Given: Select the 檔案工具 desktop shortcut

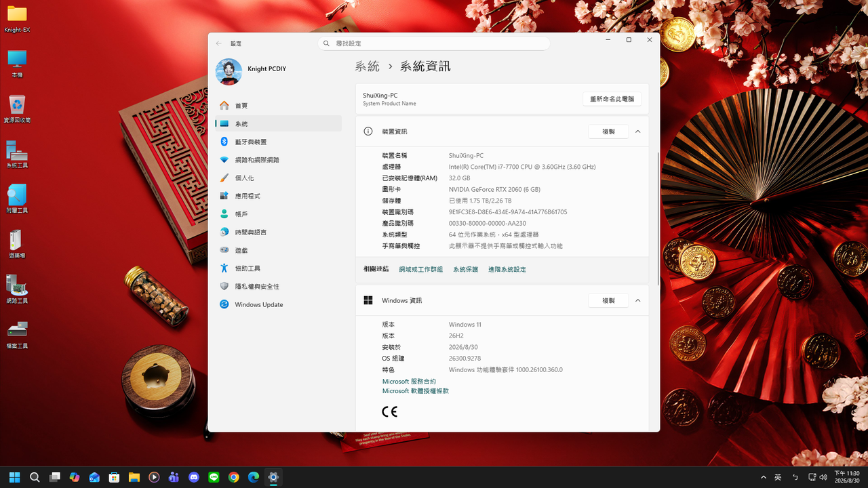Looking at the screenshot, I should click(17, 335).
